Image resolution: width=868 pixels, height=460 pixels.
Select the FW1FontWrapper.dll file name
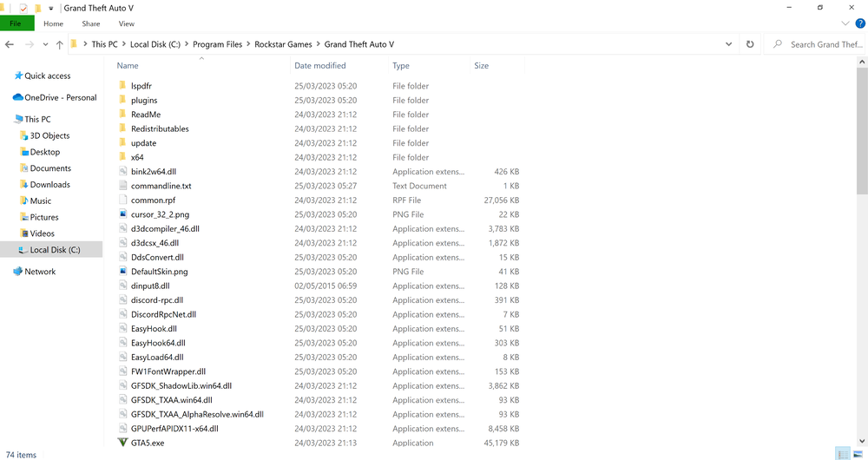tap(168, 371)
